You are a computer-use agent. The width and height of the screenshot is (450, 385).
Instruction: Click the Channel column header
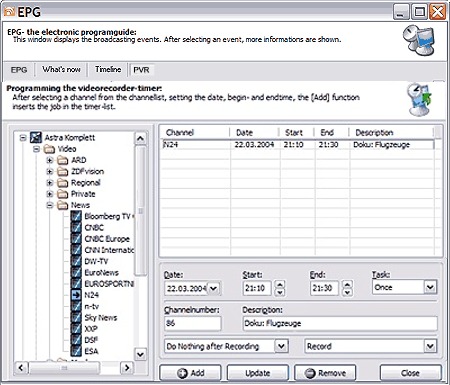tap(195, 132)
